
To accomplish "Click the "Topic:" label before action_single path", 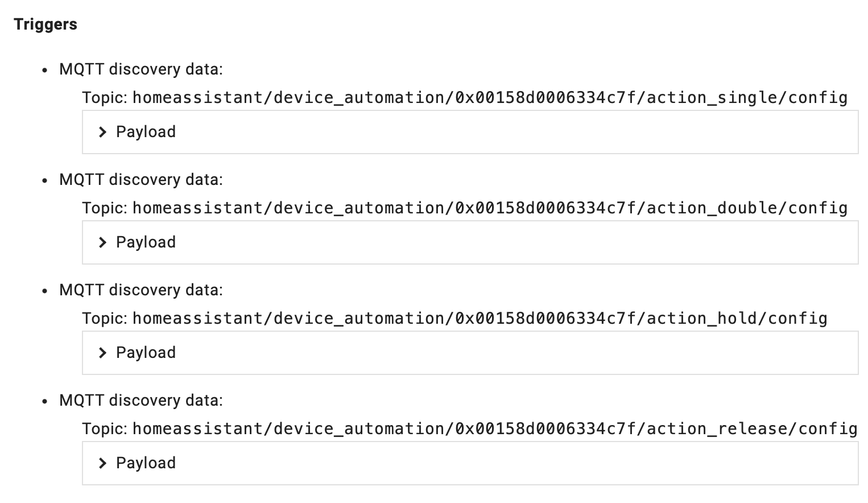I will [105, 98].
